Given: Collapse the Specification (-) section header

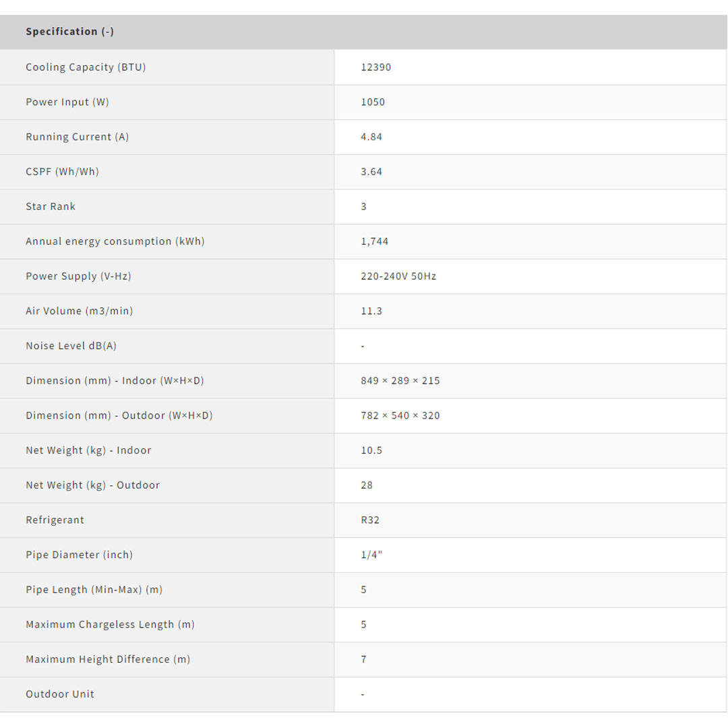Looking at the screenshot, I should click(x=70, y=32).
